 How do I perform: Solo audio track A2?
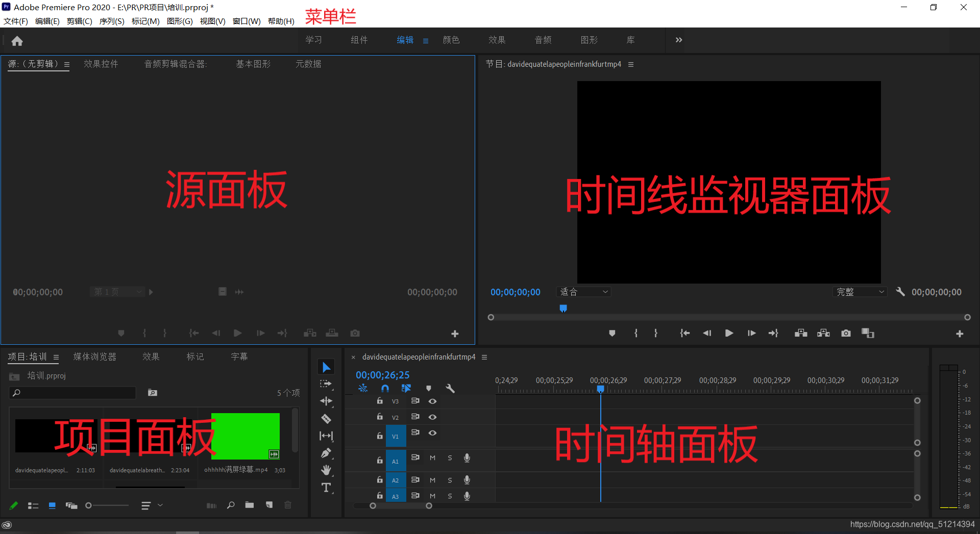[x=450, y=480]
